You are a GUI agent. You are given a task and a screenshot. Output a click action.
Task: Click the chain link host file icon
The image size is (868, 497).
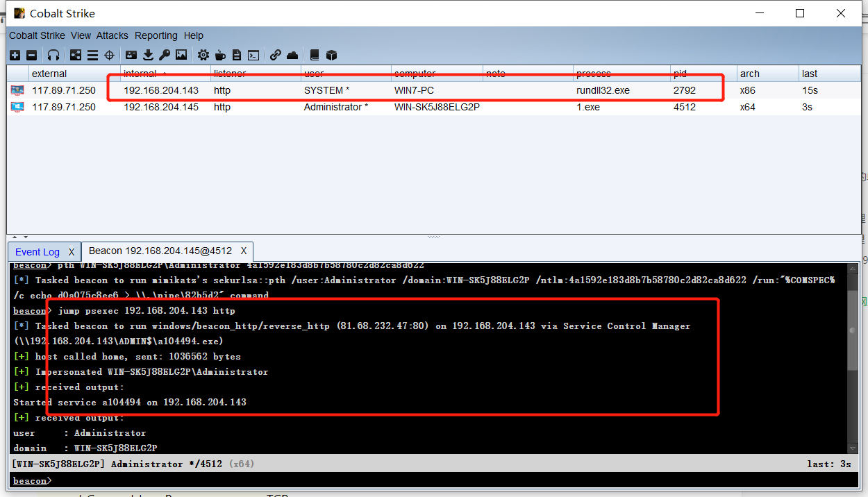click(276, 55)
